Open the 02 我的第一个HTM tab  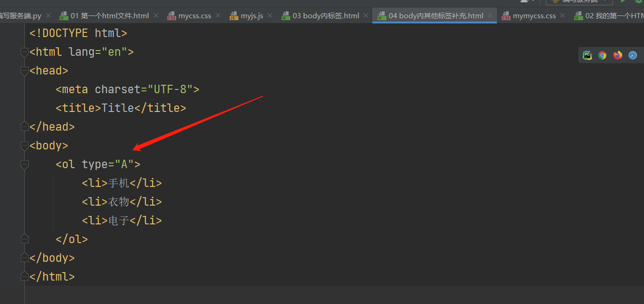(614, 16)
